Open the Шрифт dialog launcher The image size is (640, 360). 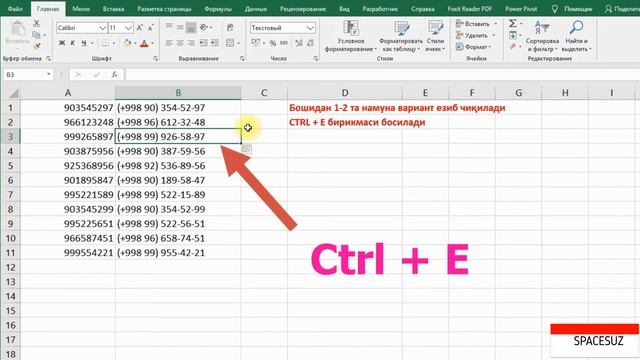[x=156, y=59]
